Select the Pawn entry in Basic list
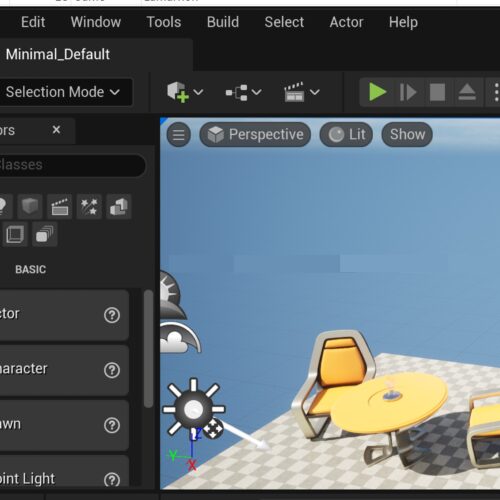Screen dimensions: 500x500 click(64, 425)
